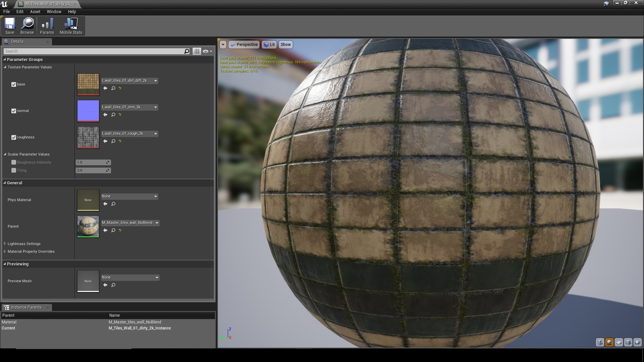
Task: Open the Browse toolbar icon
Action: tap(27, 26)
